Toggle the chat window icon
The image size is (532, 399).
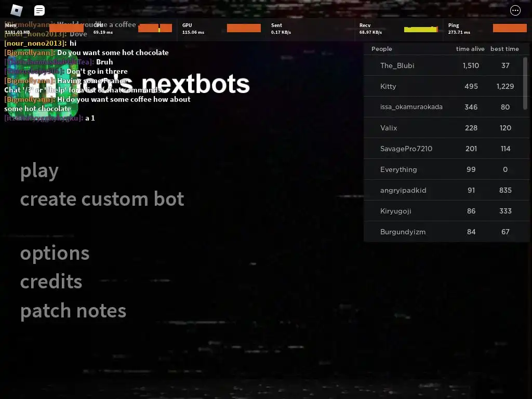pyautogui.click(x=39, y=10)
